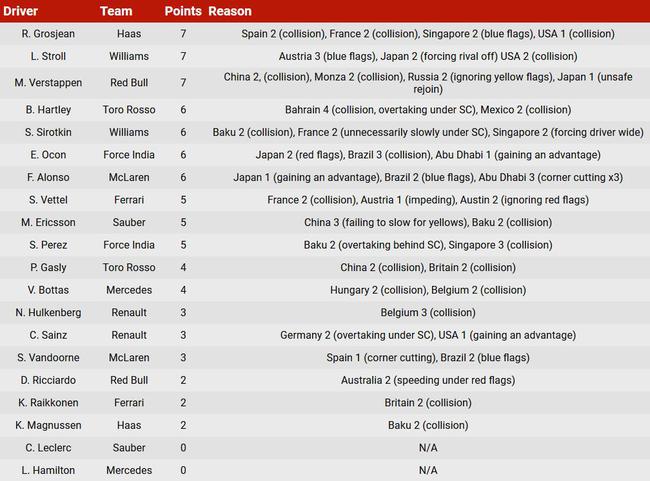Image resolution: width=650 pixels, height=481 pixels.
Task: Click the Reason column header
Action: pyautogui.click(x=230, y=11)
